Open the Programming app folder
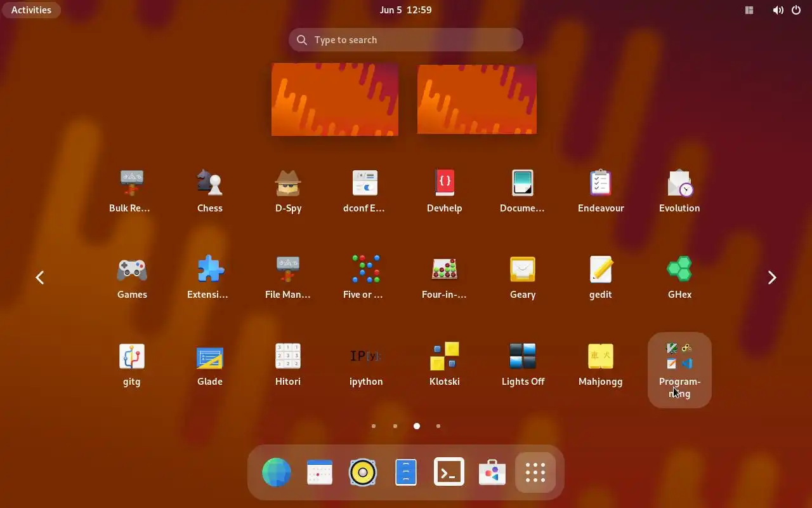Viewport: 812px width, 508px height. click(x=679, y=370)
